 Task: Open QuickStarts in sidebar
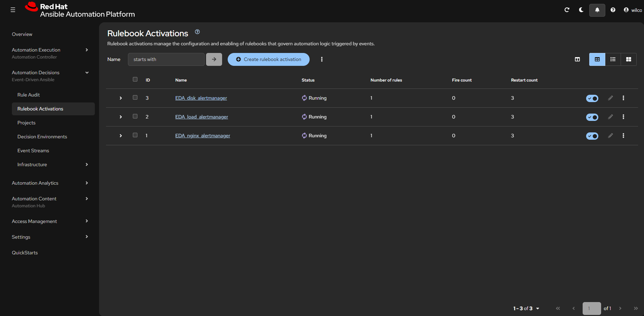pos(25,253)
